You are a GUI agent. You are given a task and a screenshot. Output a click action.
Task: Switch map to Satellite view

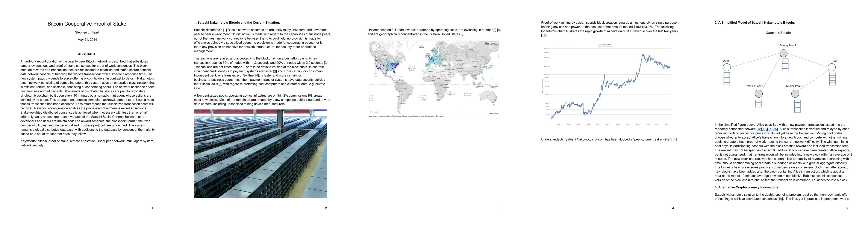[x=494, y=43]
